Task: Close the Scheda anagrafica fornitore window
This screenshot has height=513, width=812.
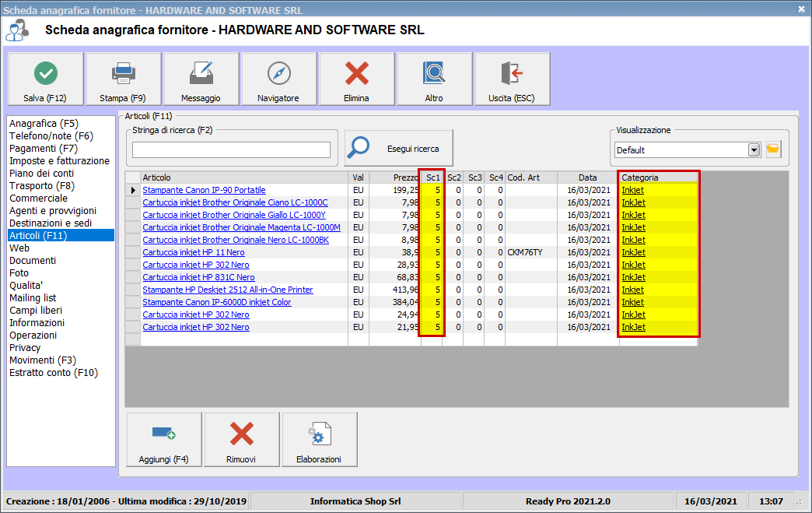Action: coord(801,9)
